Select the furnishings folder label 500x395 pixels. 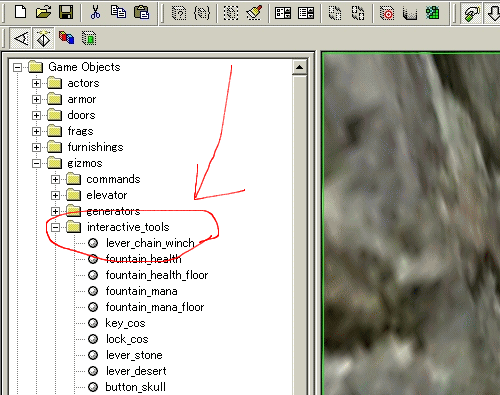click(x=95, y=147)
